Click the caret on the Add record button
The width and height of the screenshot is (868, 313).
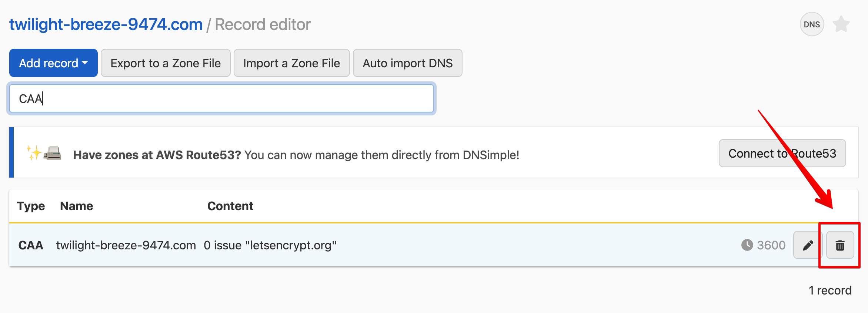[85, 63]
